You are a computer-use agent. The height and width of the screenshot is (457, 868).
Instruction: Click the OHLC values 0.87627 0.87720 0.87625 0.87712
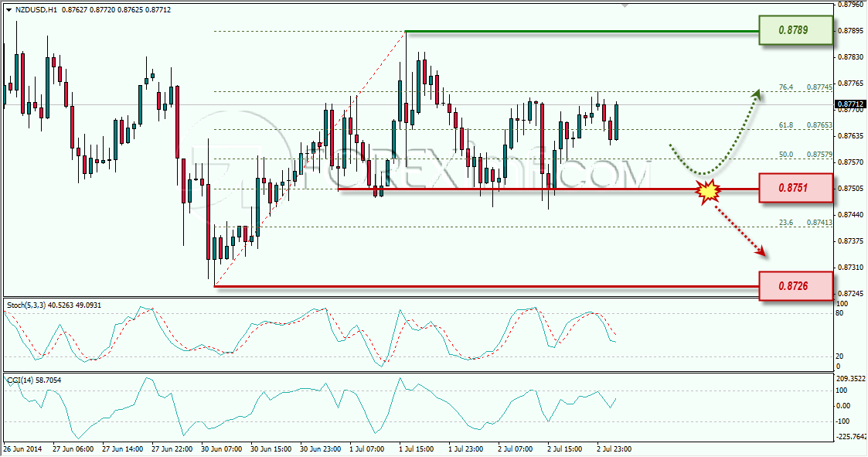[116, 10]
